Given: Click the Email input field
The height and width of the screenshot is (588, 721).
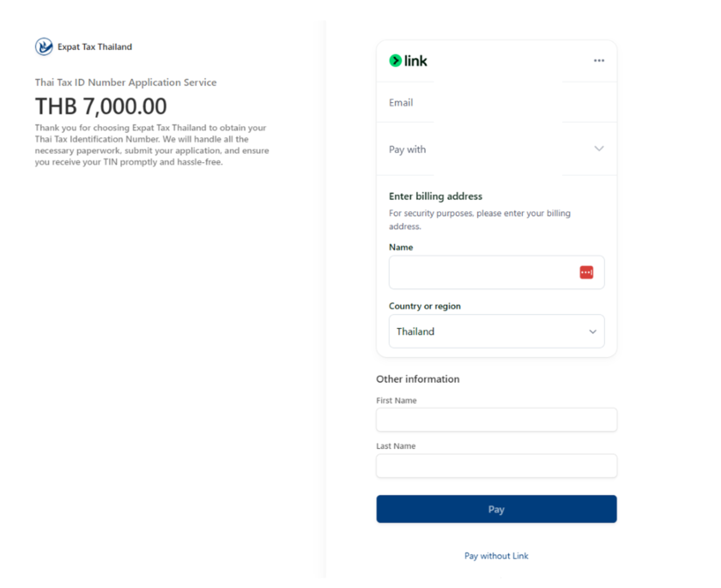Looking at the screenshot, I should (x=496, y=102).
